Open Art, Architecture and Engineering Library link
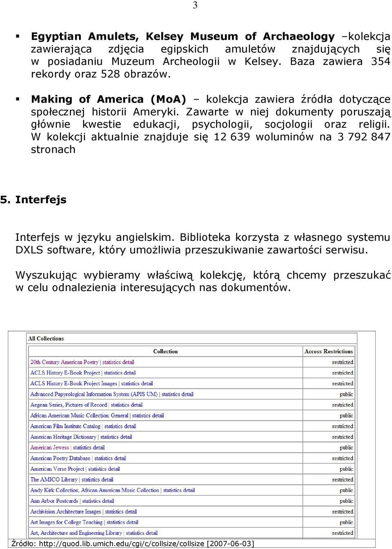 pyautogui.click(x=76, y=533)
